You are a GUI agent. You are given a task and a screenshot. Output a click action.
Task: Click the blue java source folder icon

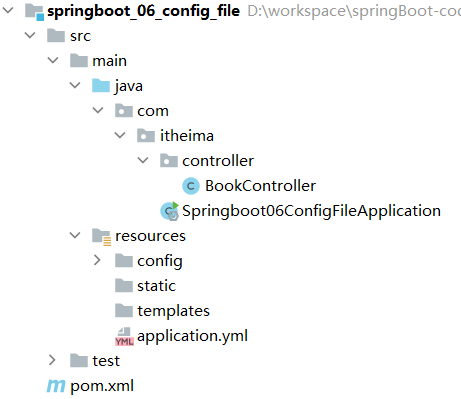[x=101, y=85]
